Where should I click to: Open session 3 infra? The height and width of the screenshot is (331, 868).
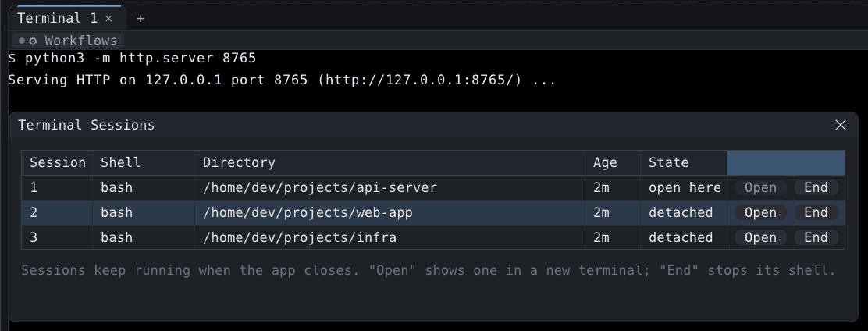point(760,237)
